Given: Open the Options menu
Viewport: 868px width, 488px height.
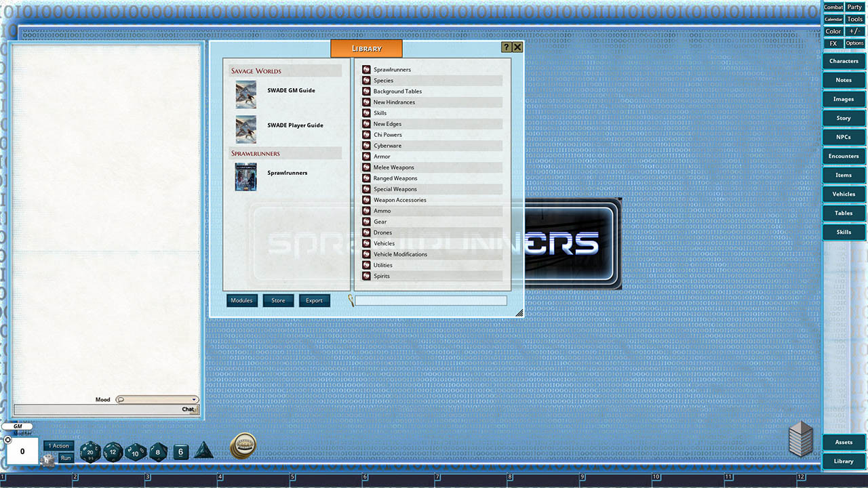Looking at the screenshot, I should tap(854, 43).
